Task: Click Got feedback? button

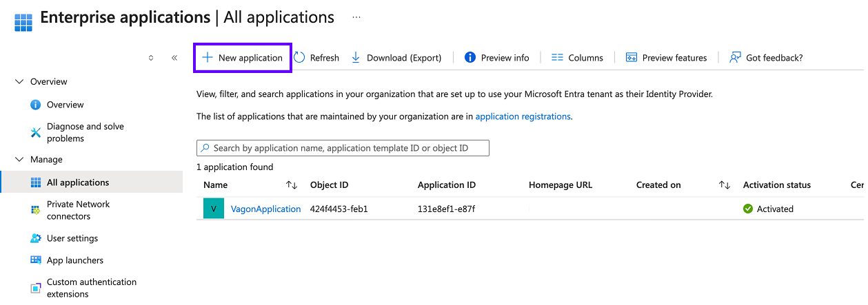Action: [766, 58]
